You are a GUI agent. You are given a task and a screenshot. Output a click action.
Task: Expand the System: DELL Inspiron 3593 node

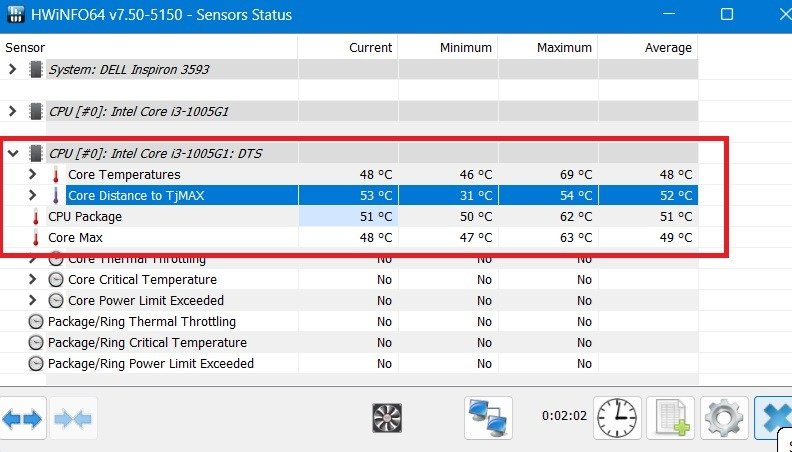pos(12,69)
